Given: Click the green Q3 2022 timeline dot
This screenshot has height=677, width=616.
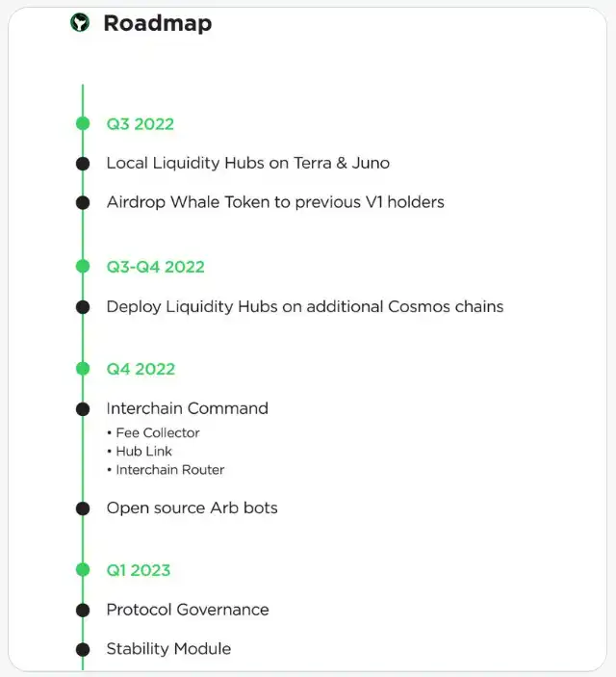Looking at the screenshot, I should tap(83, 124).
